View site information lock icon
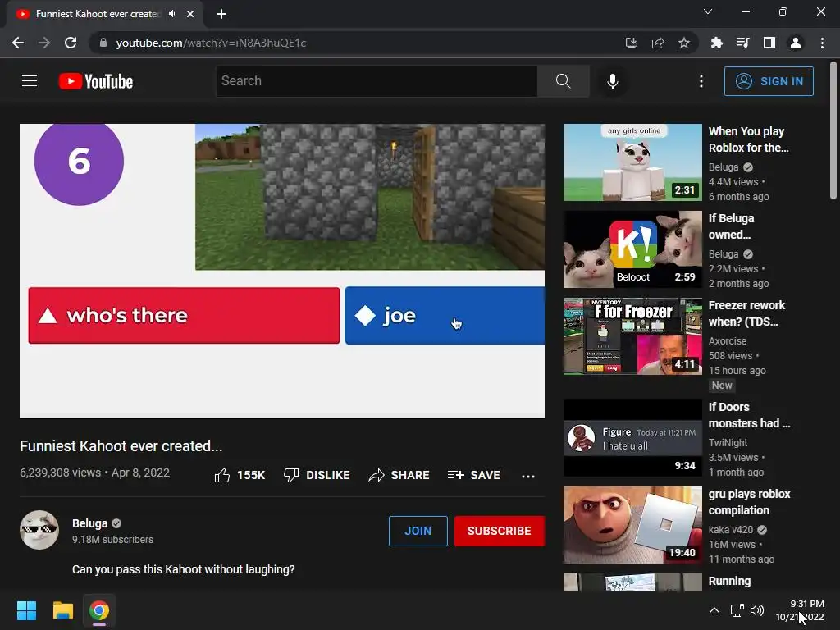The height and width of the screenshot is (630, 840). tap(103, 43)
